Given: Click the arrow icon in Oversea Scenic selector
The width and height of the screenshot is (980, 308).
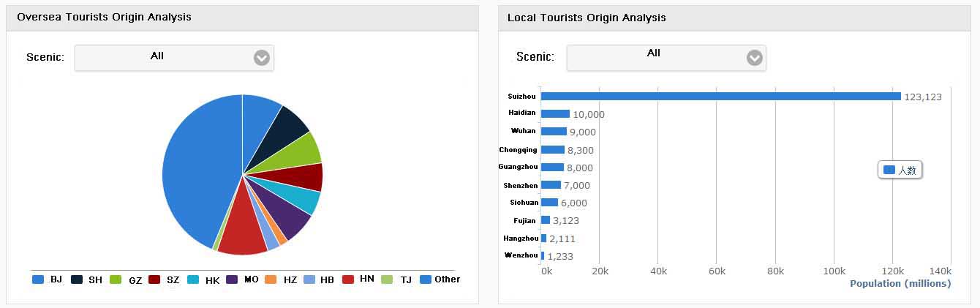Looking at the screenshot, I should point(262,58).
